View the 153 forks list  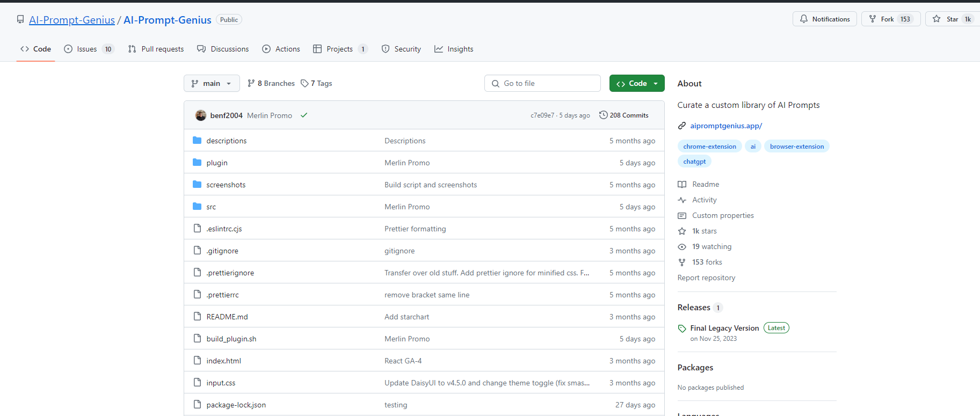[701, 262]
